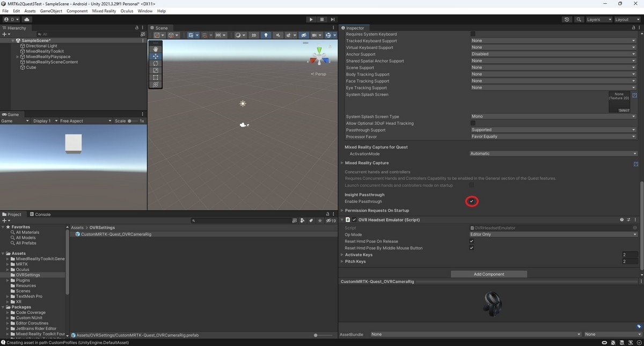Expand Mixed Reality Capture section
This screenshot has height=346, width=644.
[x=342, y=163]
